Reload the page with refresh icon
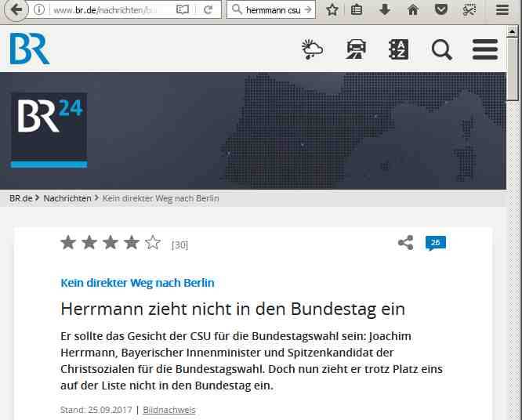 point(208,9)
